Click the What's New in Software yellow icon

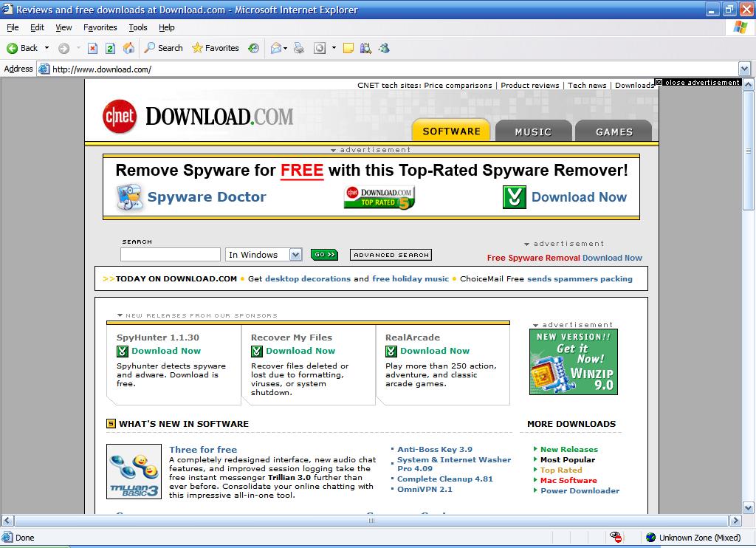[111, 423]
